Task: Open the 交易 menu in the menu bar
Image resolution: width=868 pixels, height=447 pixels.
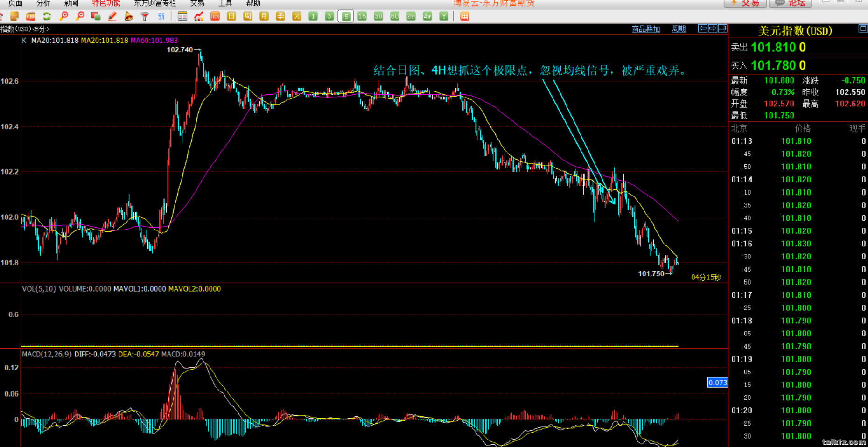Action: (x=197, y=4)
